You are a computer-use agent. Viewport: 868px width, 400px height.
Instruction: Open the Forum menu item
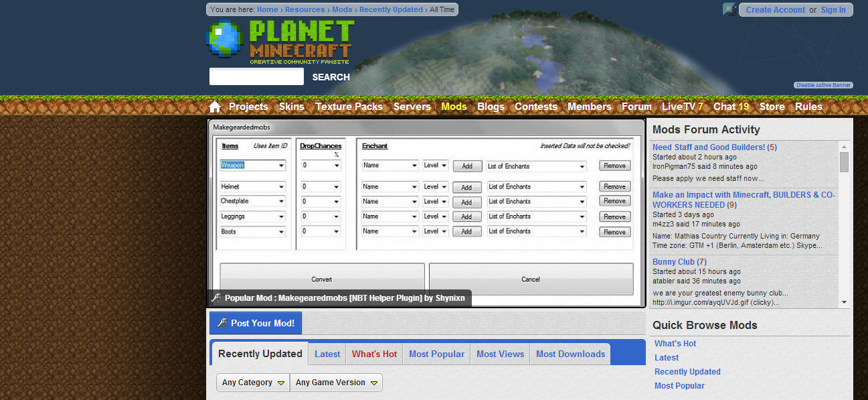point(636,106)
